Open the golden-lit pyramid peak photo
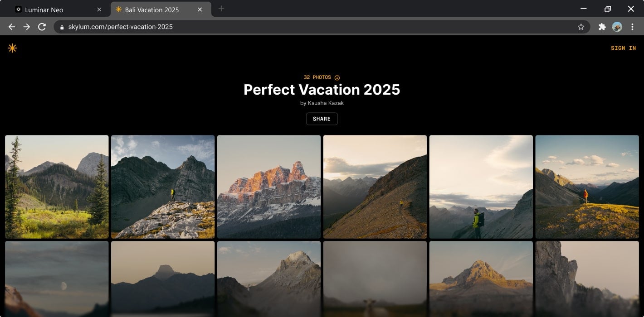Image resolution: width=644 pixels, height=317 pixels. tap(481, 279)
